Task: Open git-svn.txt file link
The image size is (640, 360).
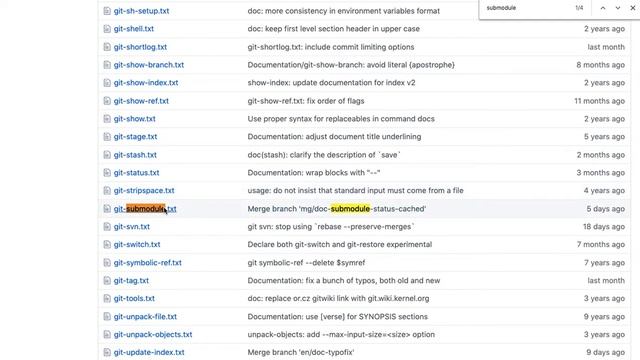Action: pyautogui.click(x=132, y=227)
